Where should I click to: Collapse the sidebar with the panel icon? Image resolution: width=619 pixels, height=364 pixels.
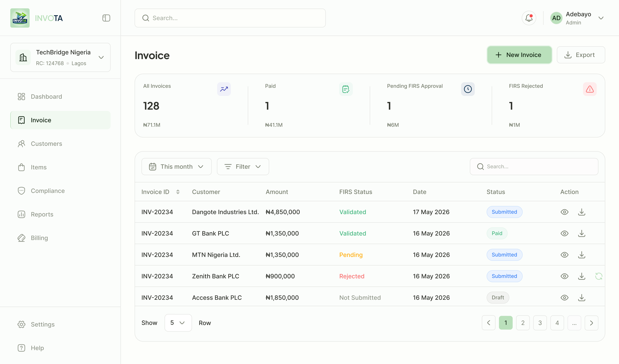(106, 18)
